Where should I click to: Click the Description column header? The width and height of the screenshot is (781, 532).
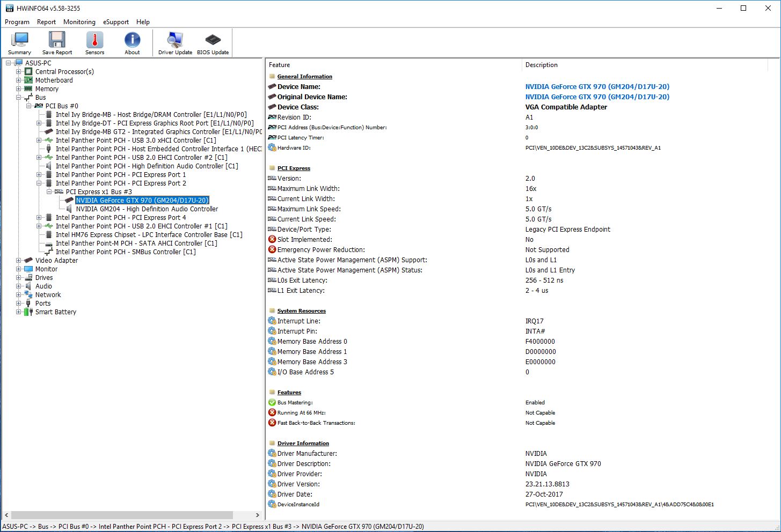point(646,65)
